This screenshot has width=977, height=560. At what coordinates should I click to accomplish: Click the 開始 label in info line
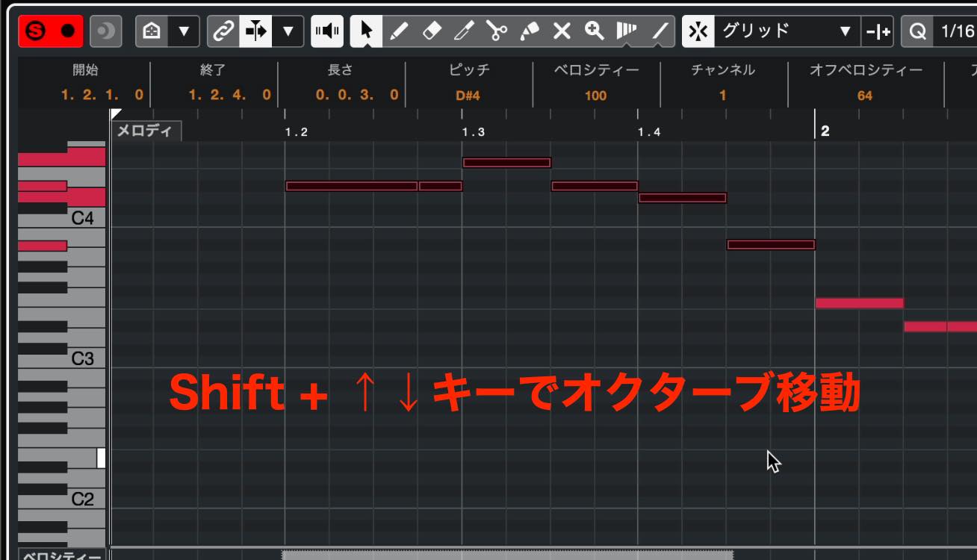coord(86,70)
